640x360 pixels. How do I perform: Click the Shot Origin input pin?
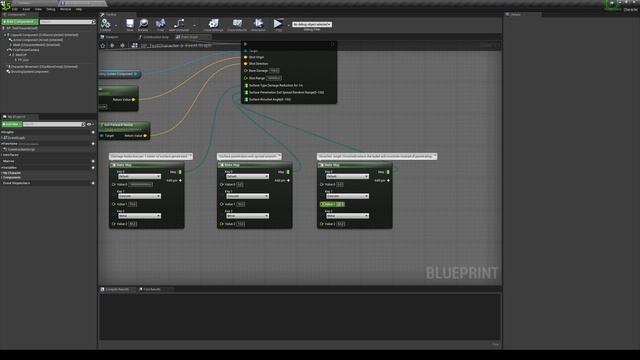pos(246,57)
